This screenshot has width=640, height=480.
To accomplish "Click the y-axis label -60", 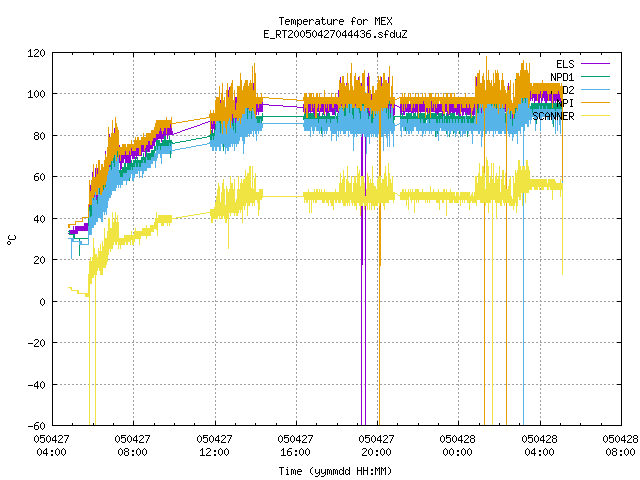I will pyautogui.click(x=36, y=426).
